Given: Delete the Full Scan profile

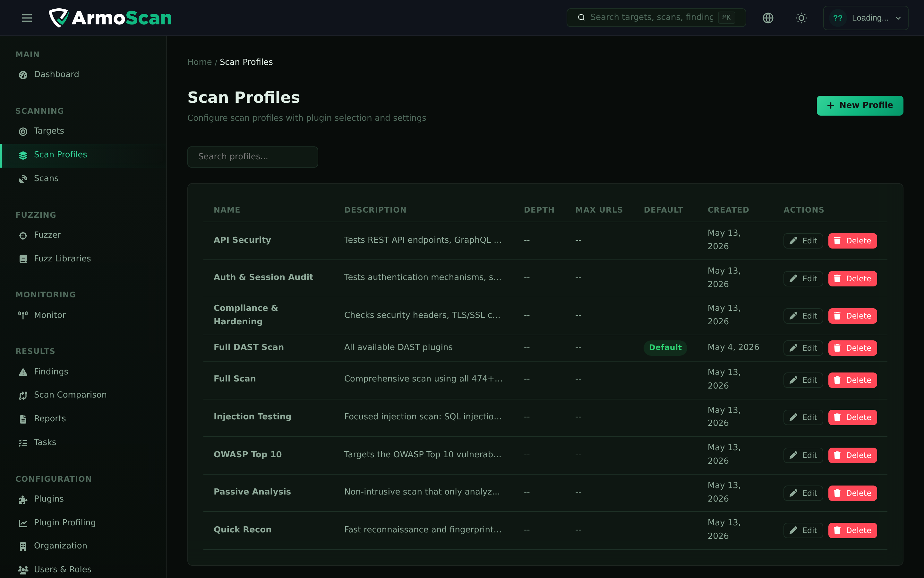Looking at the screenshot, I should 852,381.
